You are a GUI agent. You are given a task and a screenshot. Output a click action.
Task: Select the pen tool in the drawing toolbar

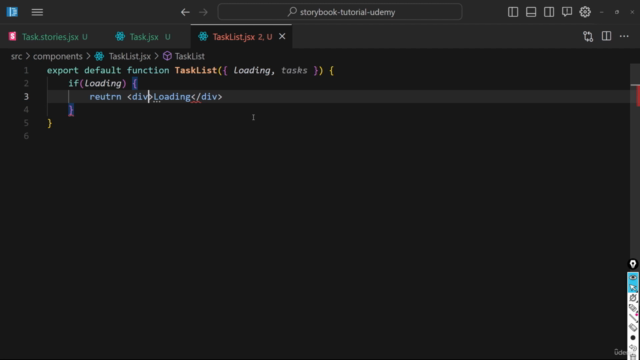pyautogui.click(x=633, y=298)
